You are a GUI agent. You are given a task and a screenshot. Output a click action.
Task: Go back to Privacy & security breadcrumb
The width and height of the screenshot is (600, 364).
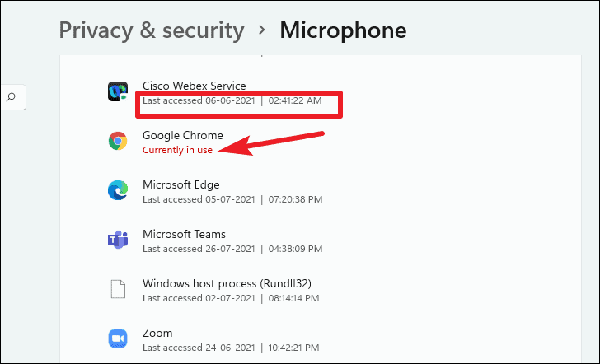152,30
